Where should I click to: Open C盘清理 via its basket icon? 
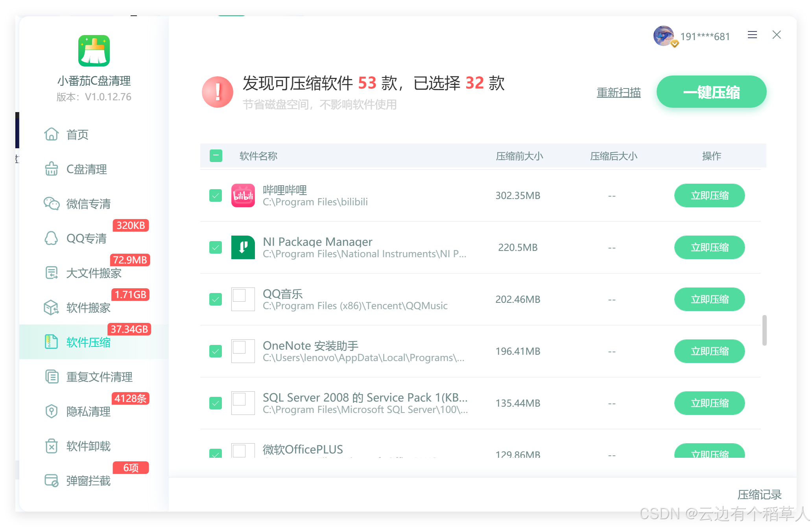52,169
